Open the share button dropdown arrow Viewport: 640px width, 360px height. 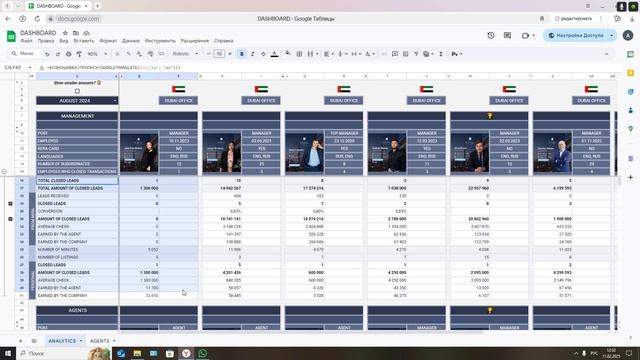(x=611, y=36)
